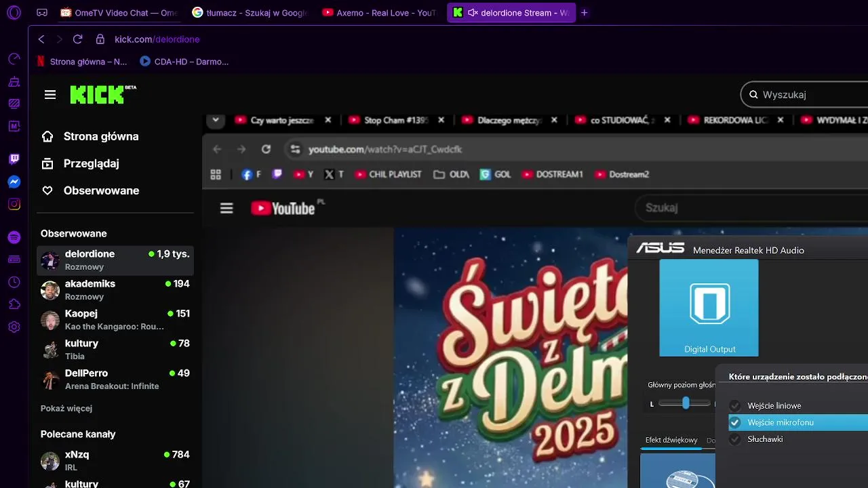The width and height of the screenshot is (868, 488).
Task: Open the Efekt dźwiękowy tab in Realtek
Action: 671,440
